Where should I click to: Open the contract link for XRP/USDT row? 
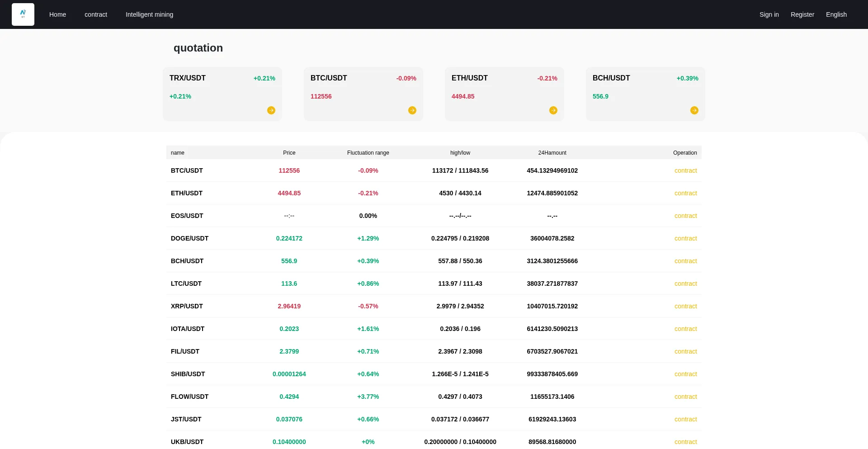[x=686, y=306]
